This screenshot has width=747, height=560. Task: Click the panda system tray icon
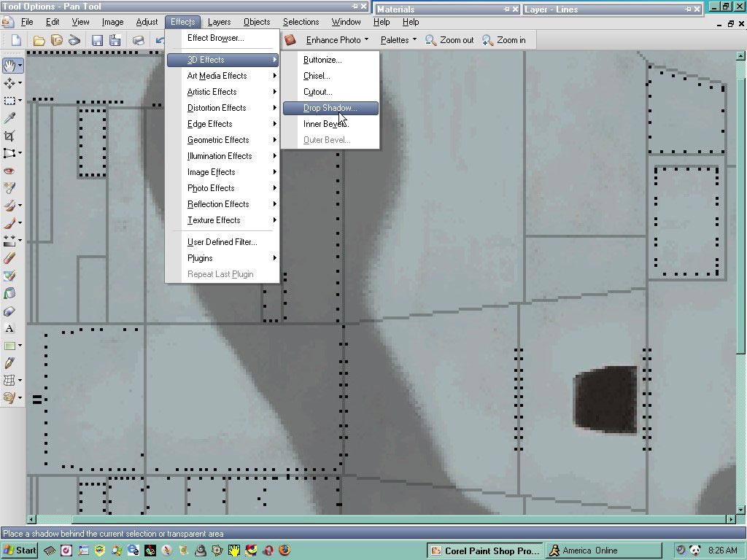point(695,551)
